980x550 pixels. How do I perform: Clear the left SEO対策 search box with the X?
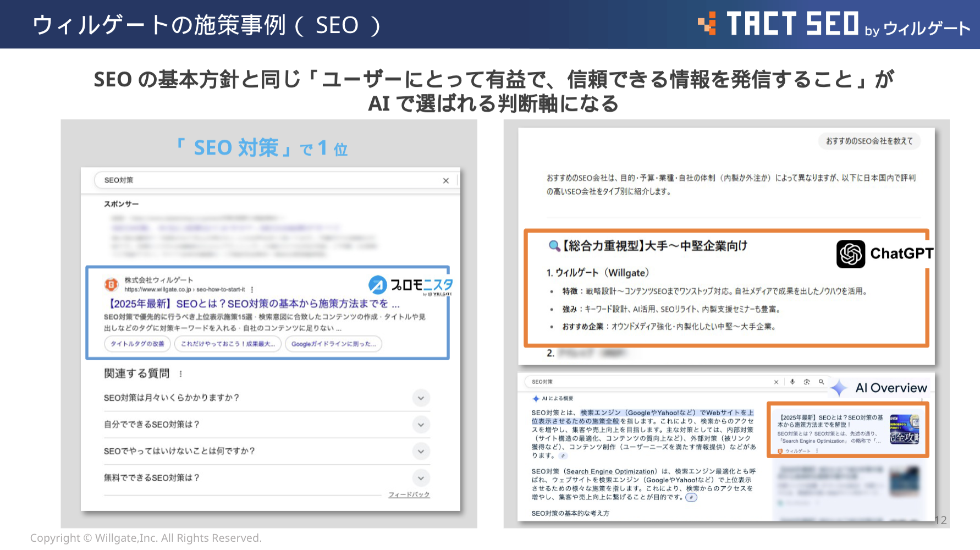445,180
